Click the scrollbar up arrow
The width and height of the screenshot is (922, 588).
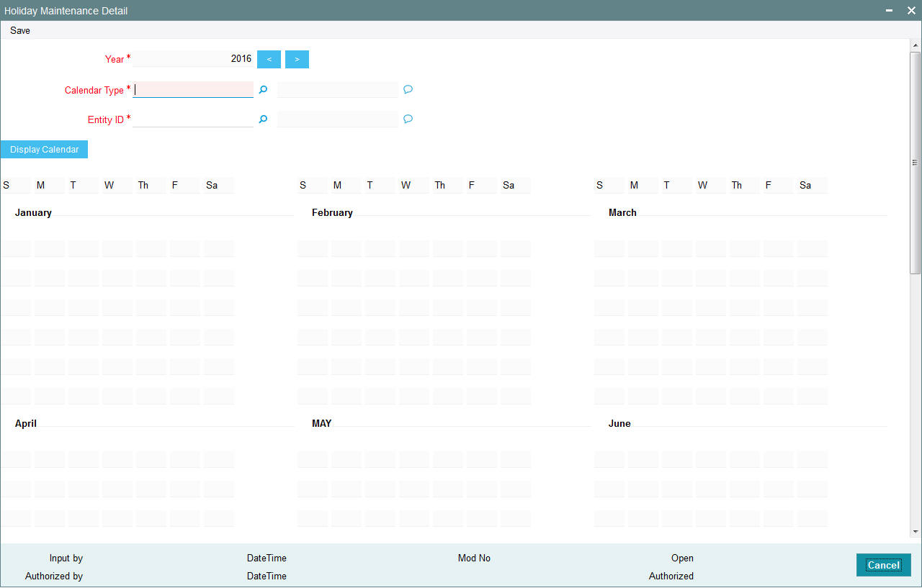(x=916, y=45)
